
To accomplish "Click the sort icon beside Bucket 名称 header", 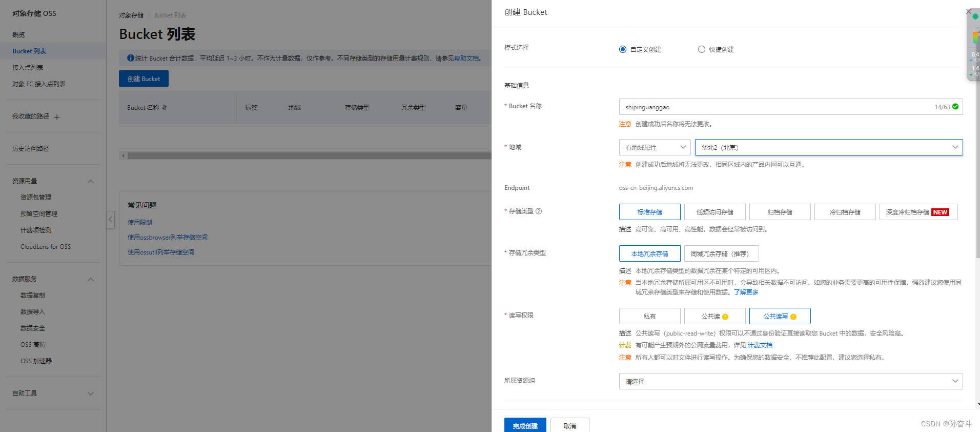I will pyautogui.click(x=165, y=108).
